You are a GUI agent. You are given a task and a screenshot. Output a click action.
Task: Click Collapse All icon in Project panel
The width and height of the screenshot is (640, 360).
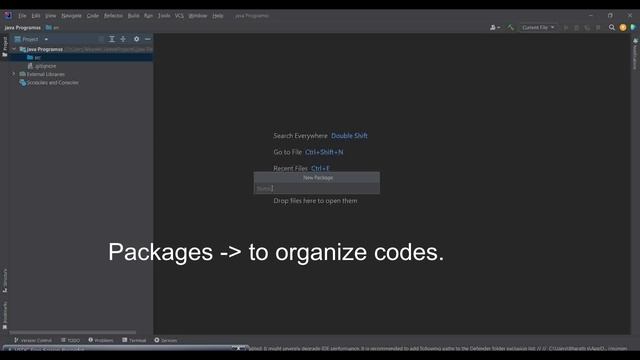(x=123, y=39)
